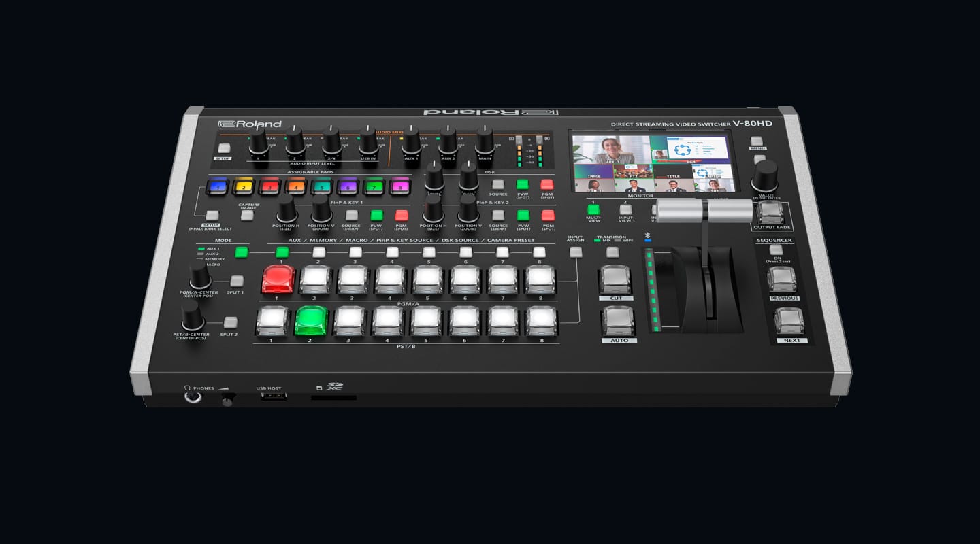
Task: Select PST/B cross-point button 5
Action: [x=427, y=321]
